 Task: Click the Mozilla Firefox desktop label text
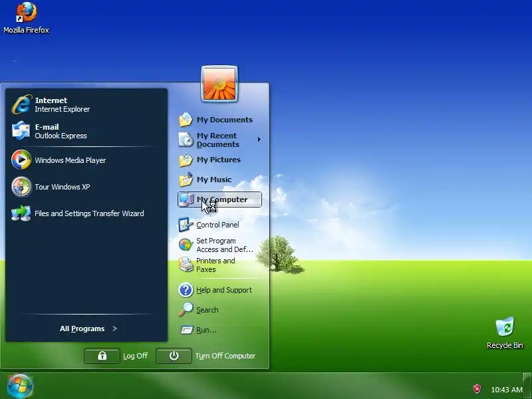(x=26, y=30)
